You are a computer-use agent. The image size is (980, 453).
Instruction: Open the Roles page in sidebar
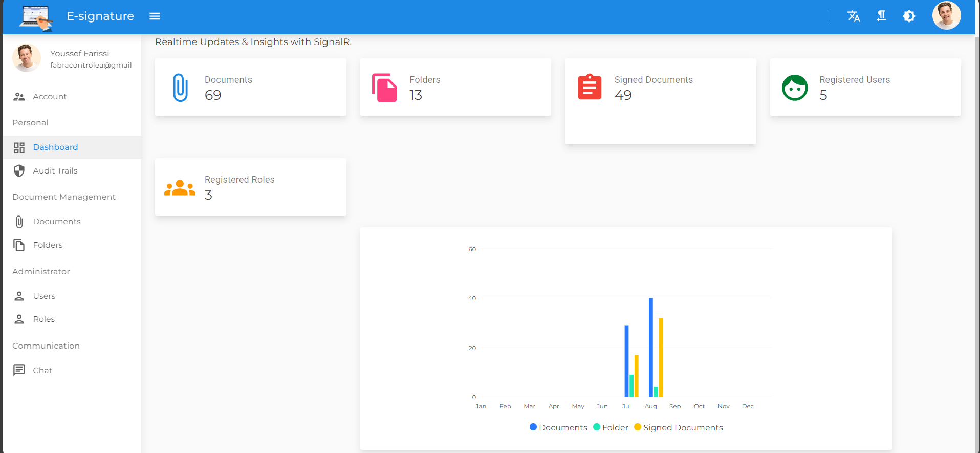(x=43, y=319)
